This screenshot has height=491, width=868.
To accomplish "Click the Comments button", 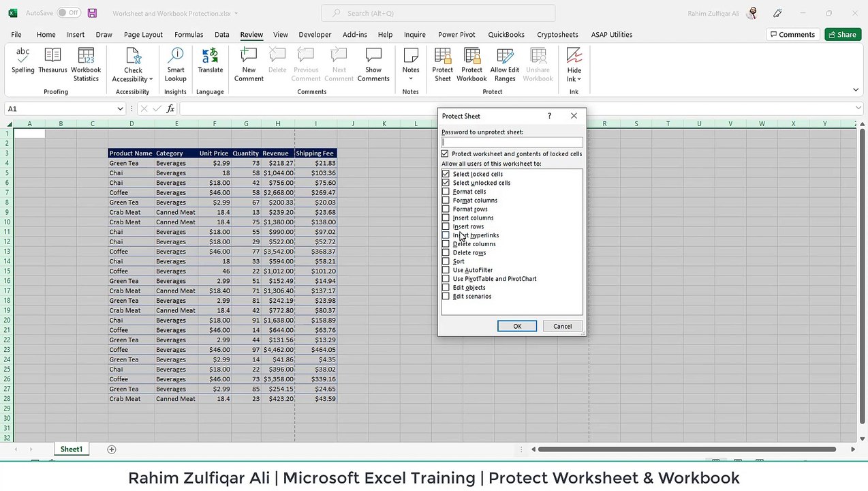I will pos(792,35).
